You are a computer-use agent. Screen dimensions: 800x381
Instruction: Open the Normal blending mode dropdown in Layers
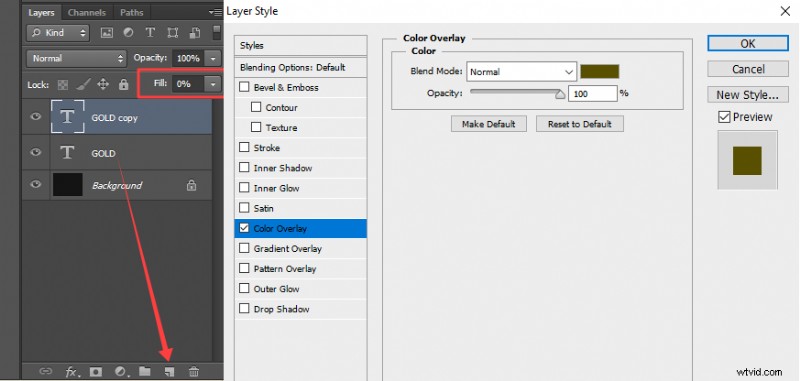76,58
